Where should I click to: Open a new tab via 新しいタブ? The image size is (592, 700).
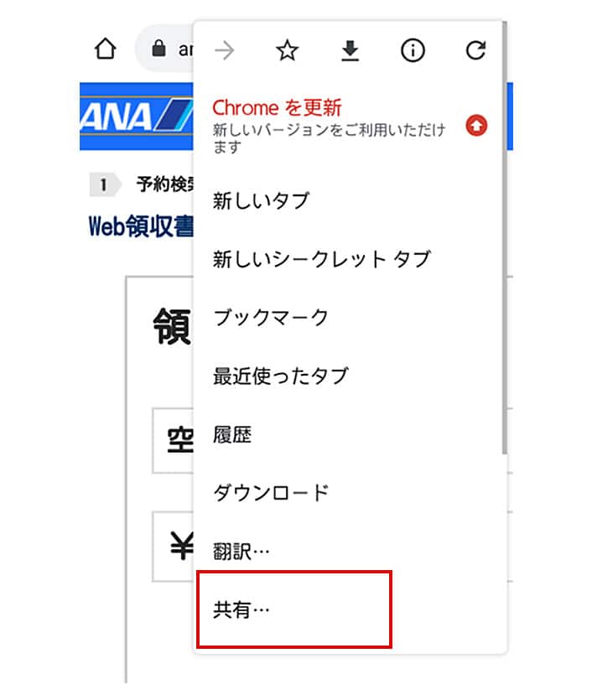click(x=261, y=201)
